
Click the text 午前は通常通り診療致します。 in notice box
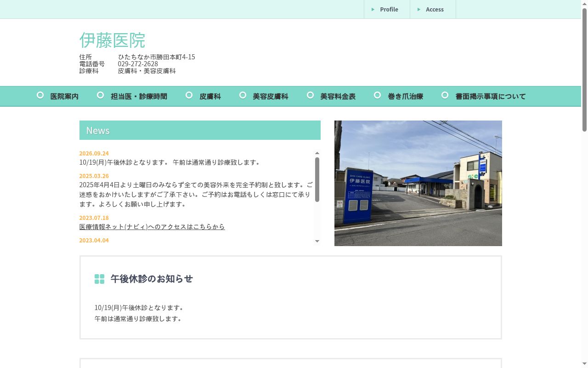point(138,319)
